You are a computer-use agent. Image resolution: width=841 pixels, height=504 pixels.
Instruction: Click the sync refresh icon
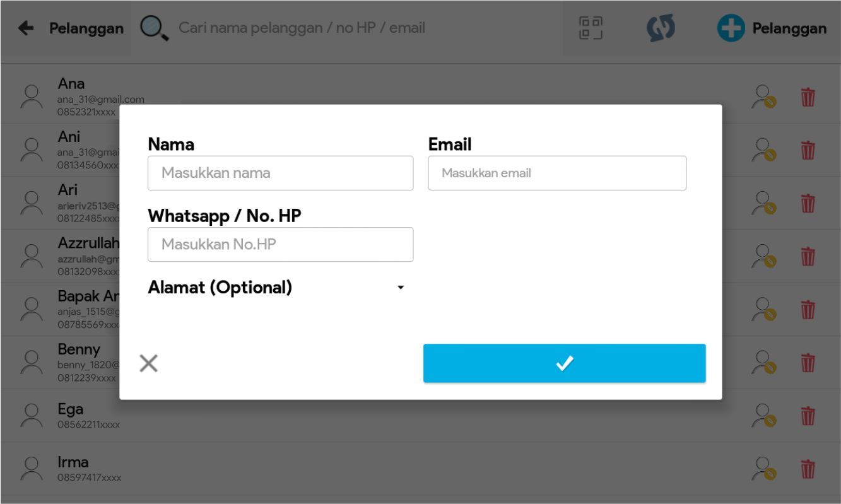coord(661,28)
